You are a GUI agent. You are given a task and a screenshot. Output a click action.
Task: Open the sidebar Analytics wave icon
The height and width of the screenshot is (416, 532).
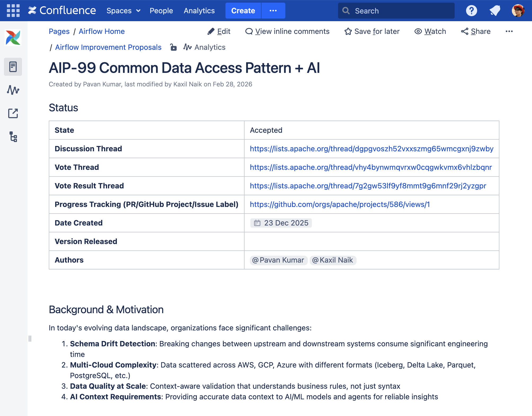13,90
